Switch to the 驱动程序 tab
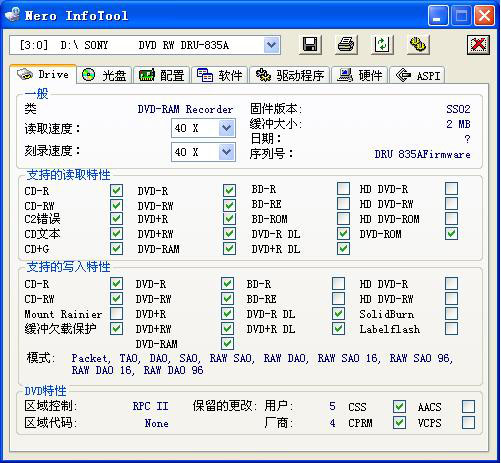 click(290, 75)
